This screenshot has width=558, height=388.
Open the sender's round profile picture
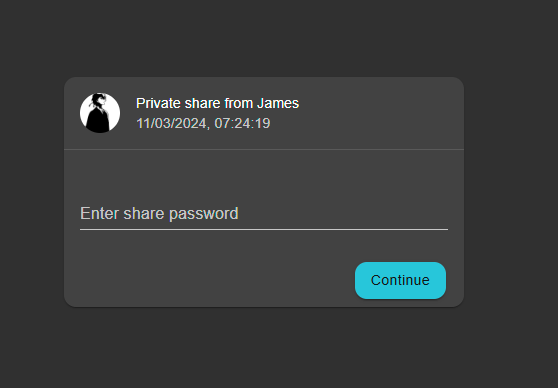click(x=100, y=113)
